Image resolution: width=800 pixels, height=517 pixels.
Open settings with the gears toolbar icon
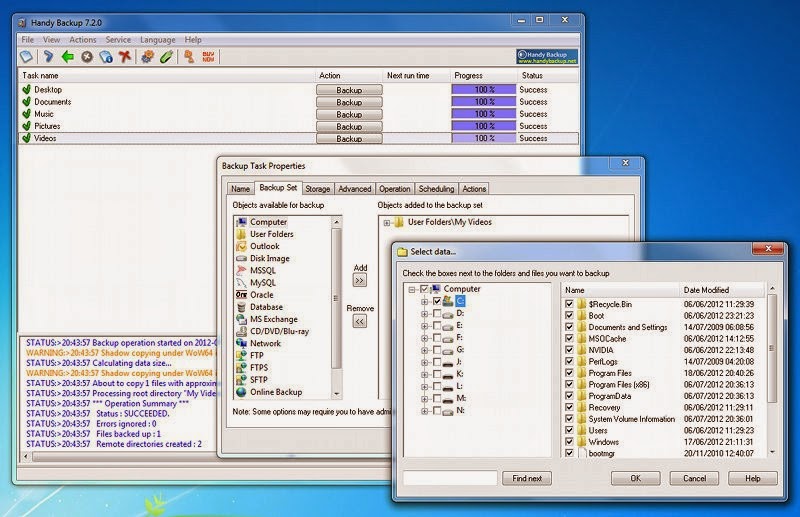147,56
